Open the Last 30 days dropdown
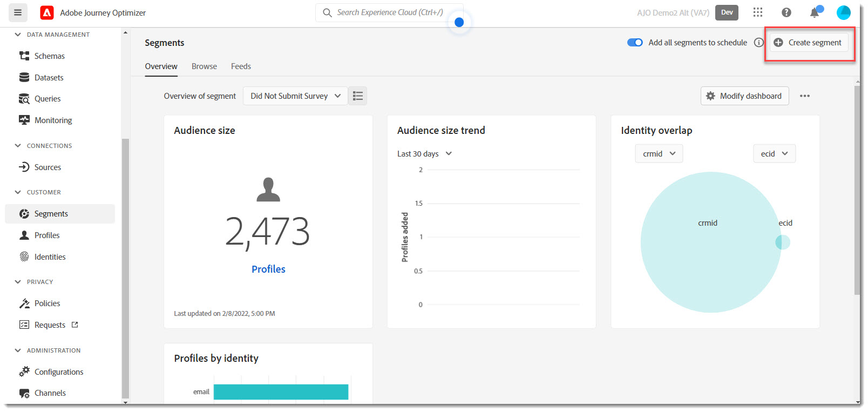 point(424,154)
